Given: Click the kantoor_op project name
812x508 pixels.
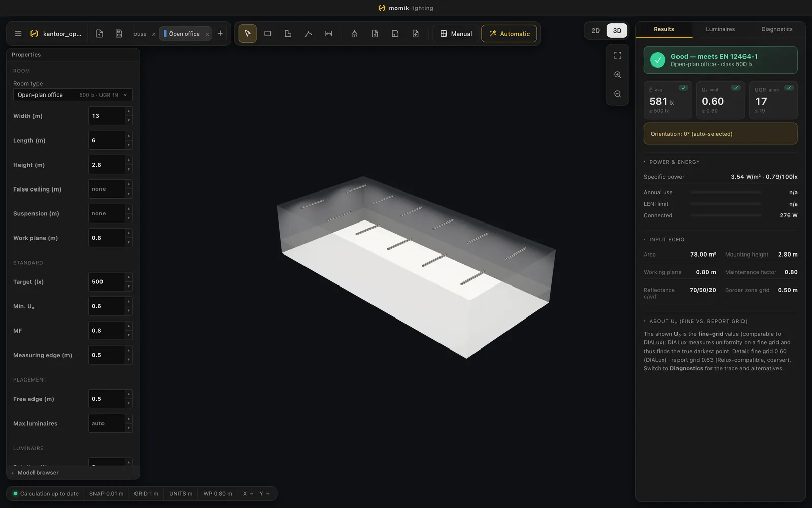Looking at the screenshot, I should pyautogui.click(x=62, y=34).
